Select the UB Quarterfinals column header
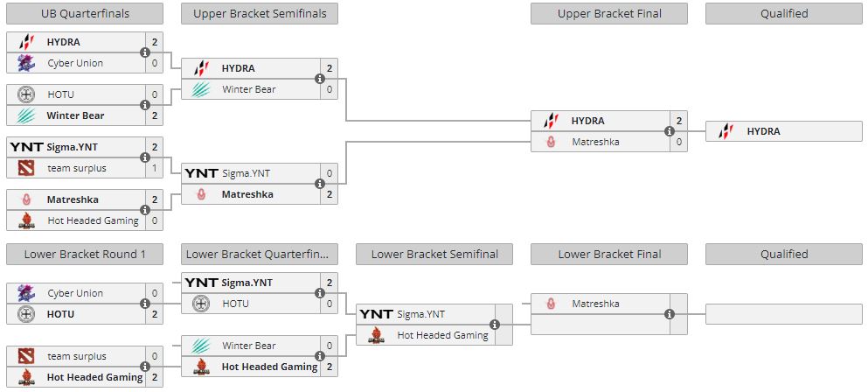The width and height of the screenshot is (868, 392). coord(84,13)
